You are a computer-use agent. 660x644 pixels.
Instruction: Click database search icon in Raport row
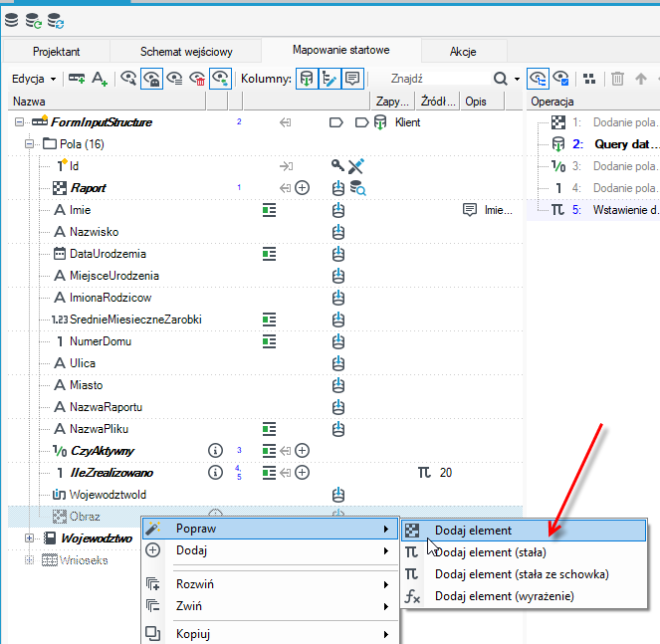point(357,188)
